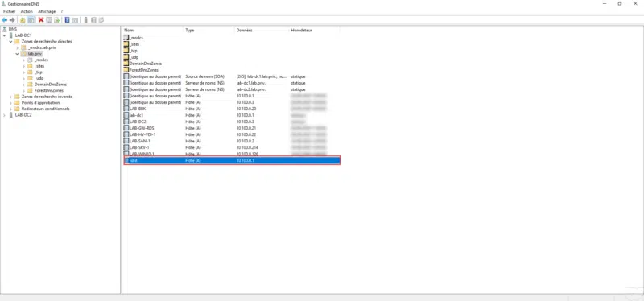Expand the LAB-DC2 server node

5,115
